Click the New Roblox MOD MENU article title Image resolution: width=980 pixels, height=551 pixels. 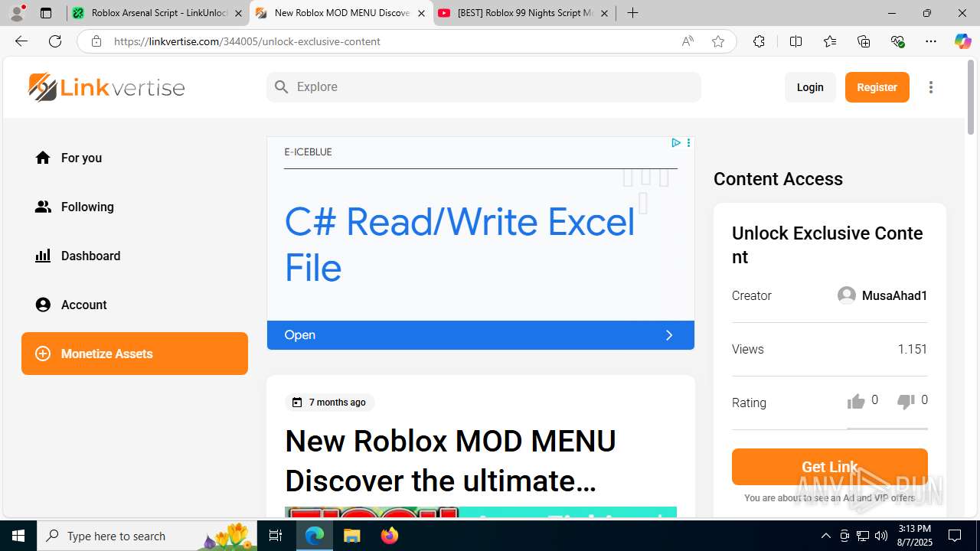[450, 461]
